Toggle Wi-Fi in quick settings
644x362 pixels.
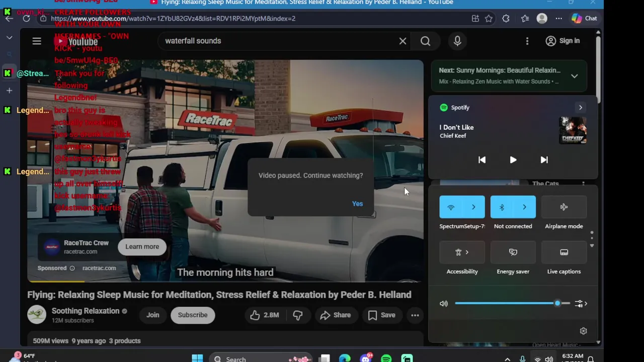451,207
